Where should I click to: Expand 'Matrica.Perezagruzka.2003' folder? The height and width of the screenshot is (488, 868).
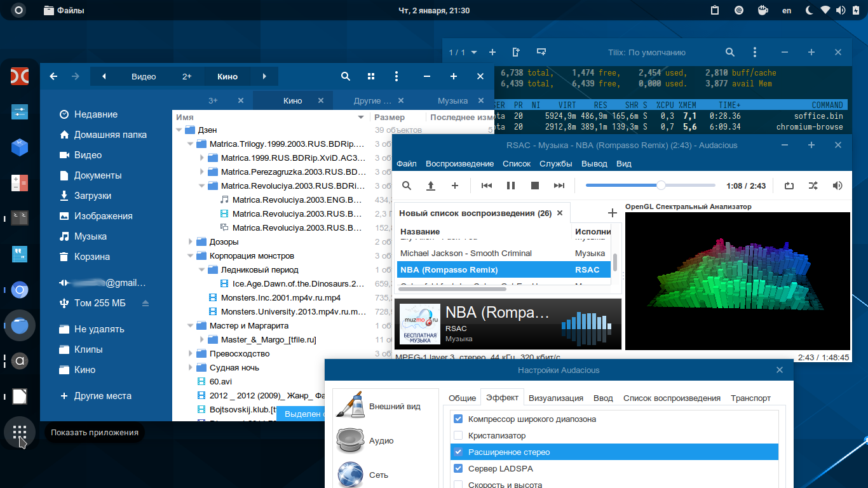pyautogui.click(x=202, y=172)
